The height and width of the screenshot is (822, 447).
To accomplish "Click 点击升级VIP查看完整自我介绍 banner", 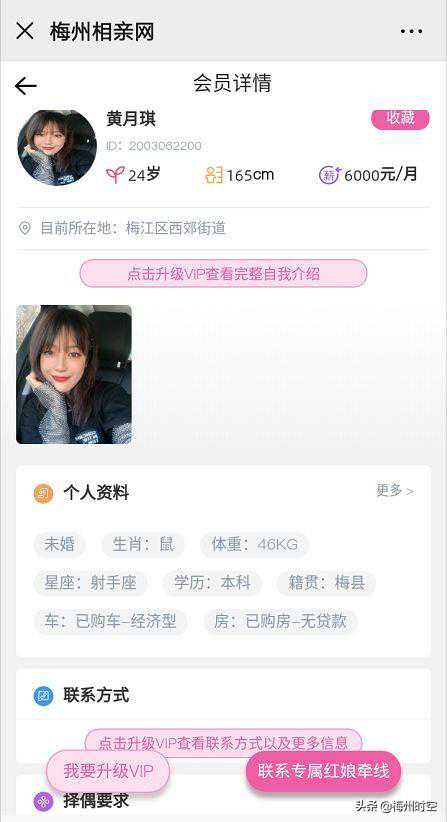I will tap(223, 274).
